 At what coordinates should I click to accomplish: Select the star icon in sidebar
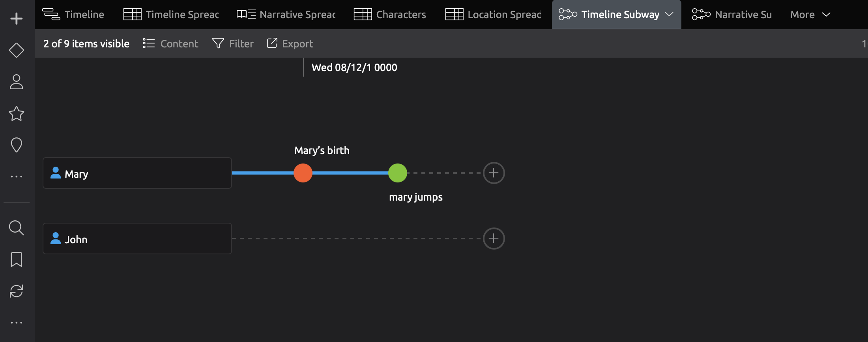pos(16,114)
